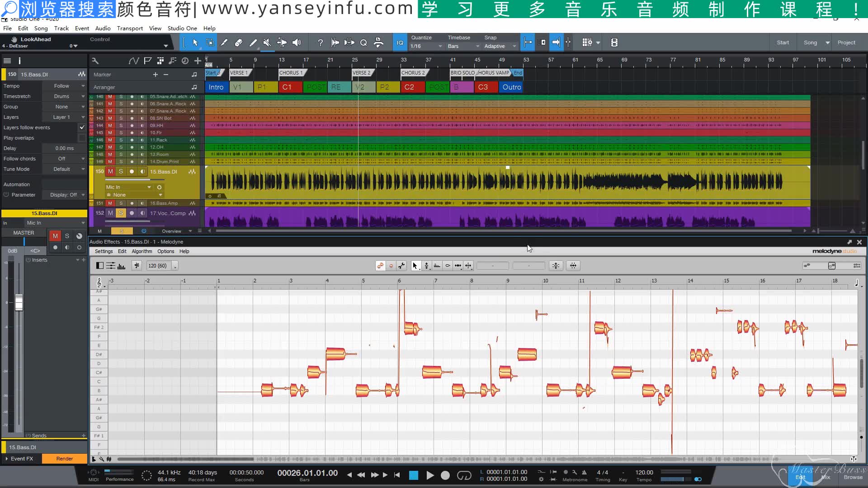
Task: Expand the Event FX section
Action: click(7, 459)
